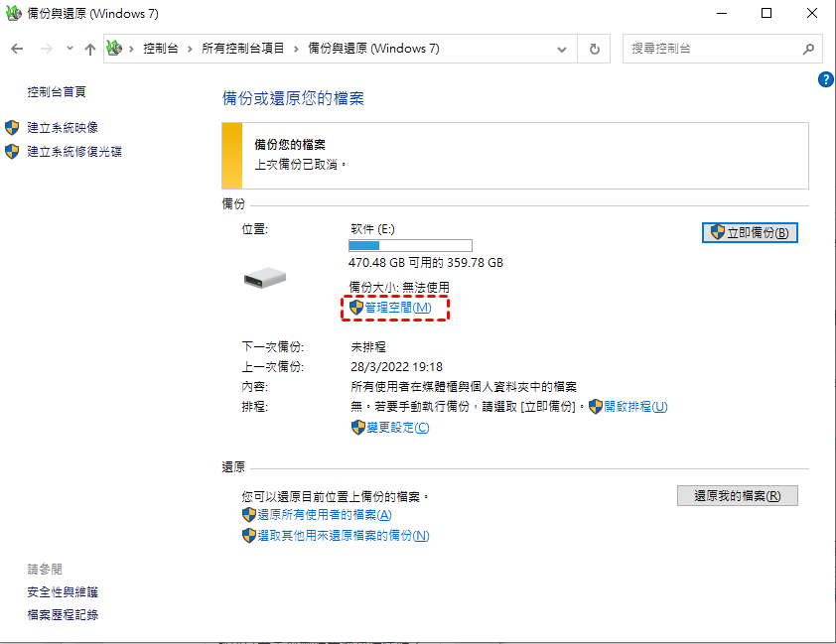Go up one level arrow

click(90, 49)
